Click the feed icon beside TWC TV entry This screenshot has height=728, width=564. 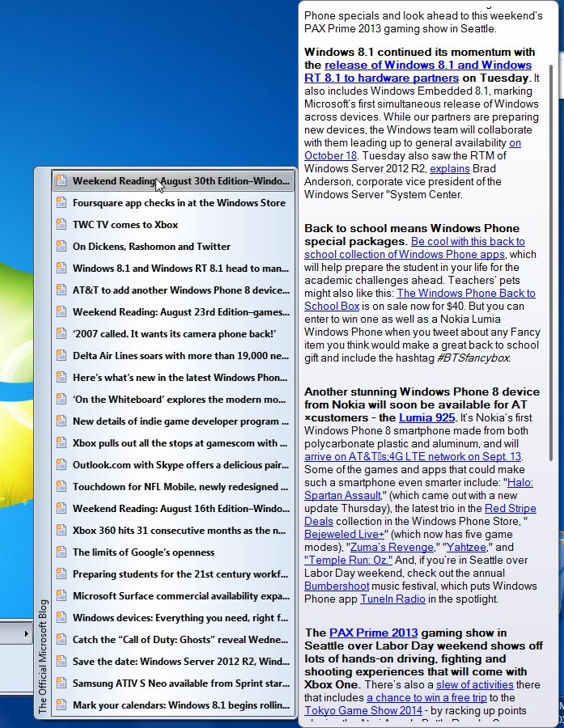pyautogui.click(x=61, y=224)
